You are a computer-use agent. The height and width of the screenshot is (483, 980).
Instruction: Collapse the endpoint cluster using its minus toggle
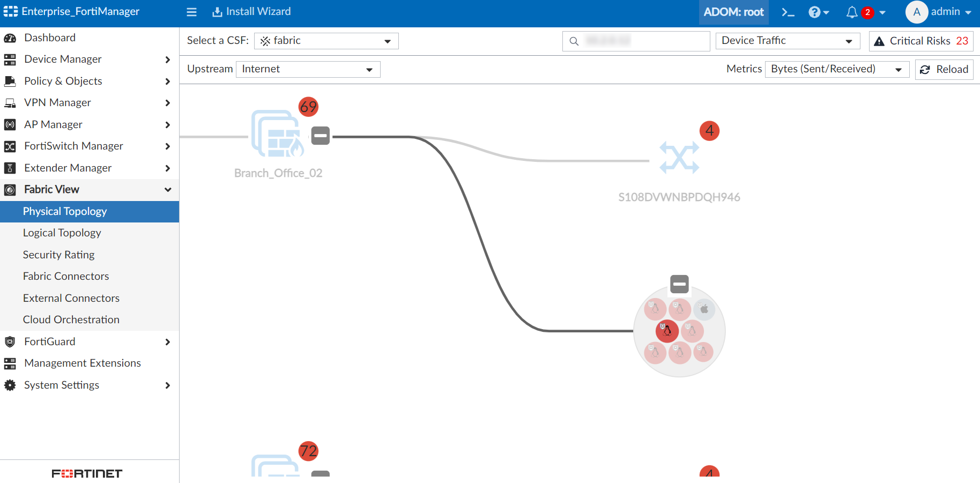(x=679, y=284)
